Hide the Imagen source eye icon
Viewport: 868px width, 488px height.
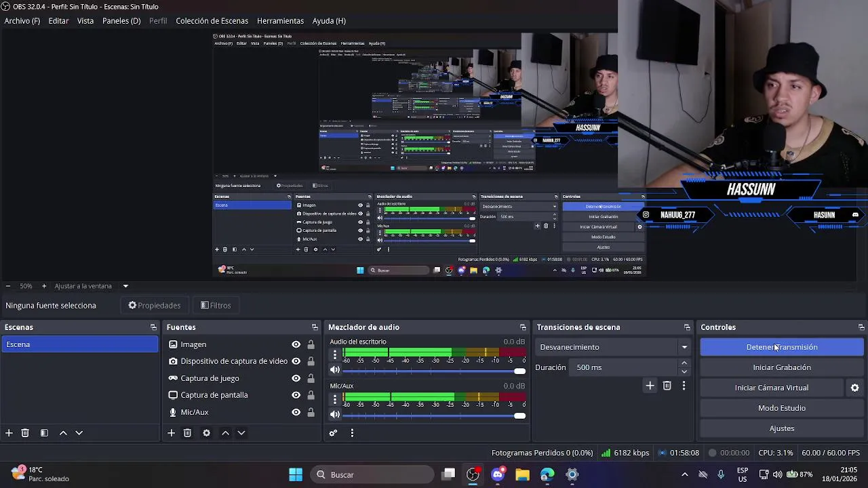coord(296,344)
